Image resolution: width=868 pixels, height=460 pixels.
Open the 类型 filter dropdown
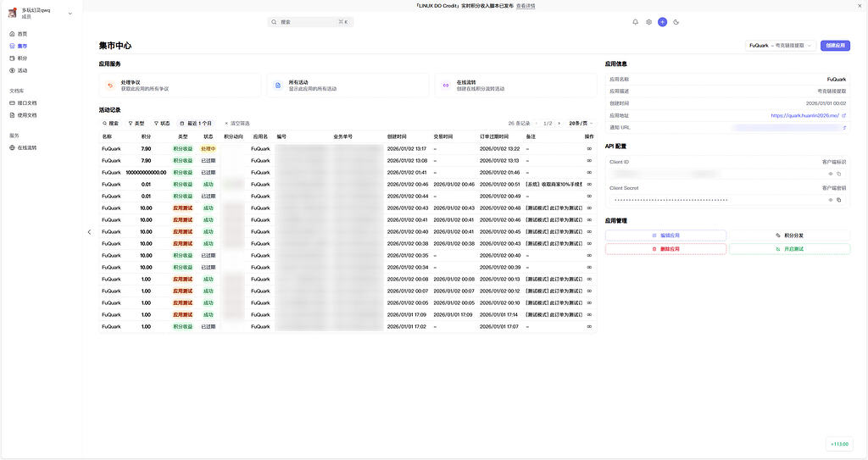click(x=136, y=124)
